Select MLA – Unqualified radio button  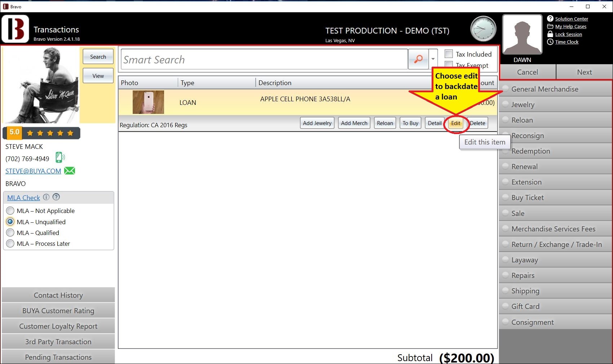point(10,222)
